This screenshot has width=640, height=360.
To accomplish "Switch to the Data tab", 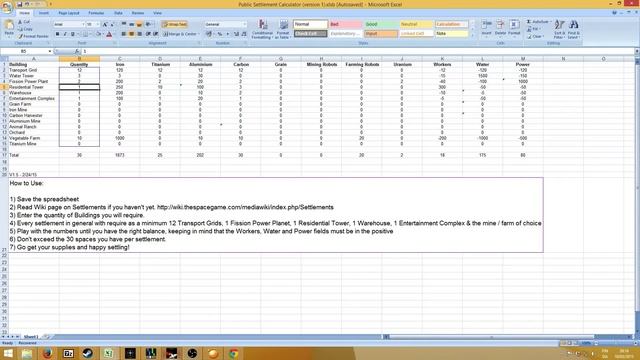I will [118, 13].
